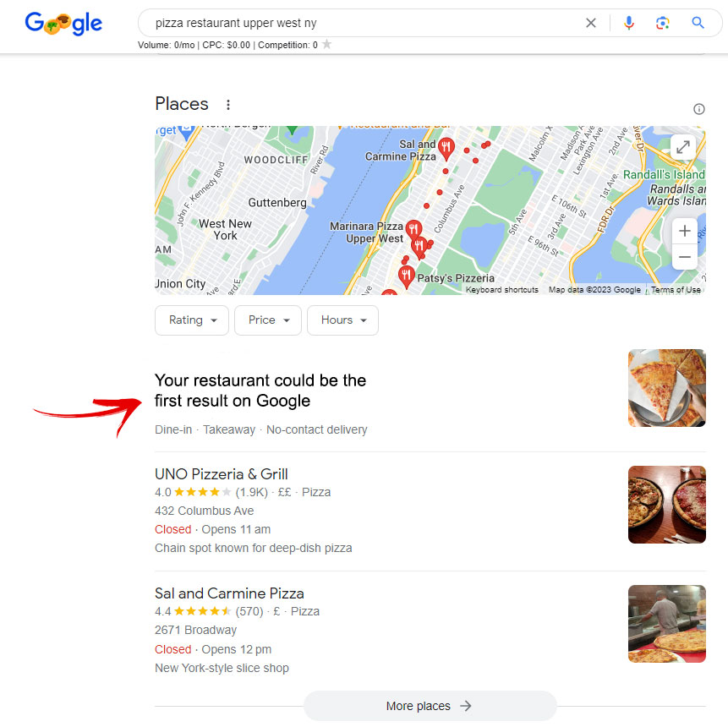
Task: Open the UNO Pizzeria & Grill listing
Action: [x=221, y=474]
